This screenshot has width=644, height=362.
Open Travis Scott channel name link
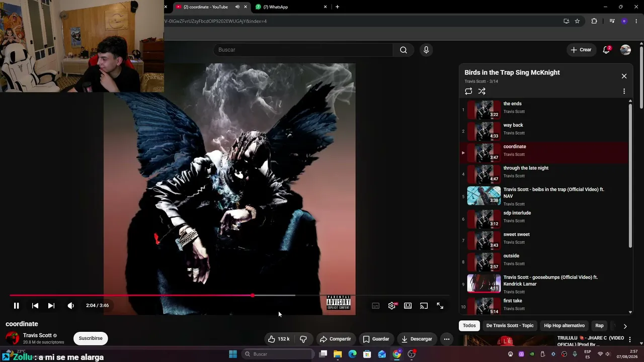[x=37, y=335]
